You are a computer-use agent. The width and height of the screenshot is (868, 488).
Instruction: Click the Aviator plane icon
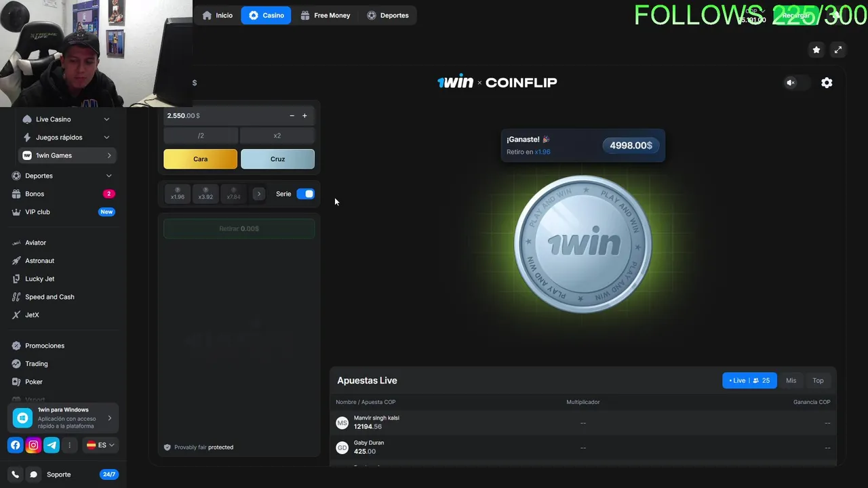[x=17, y=243]
